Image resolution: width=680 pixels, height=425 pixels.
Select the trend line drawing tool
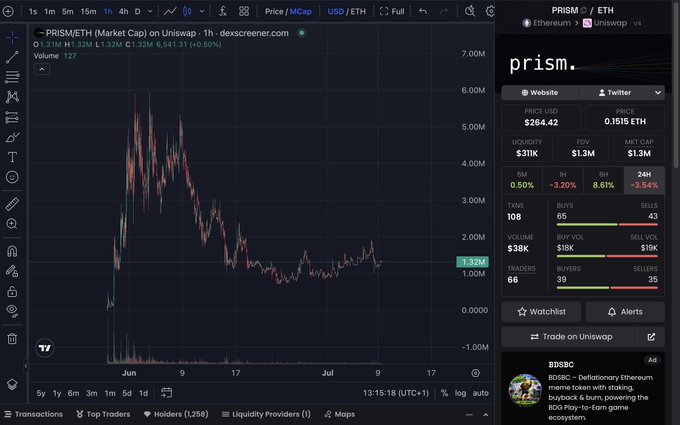(12, 57)
